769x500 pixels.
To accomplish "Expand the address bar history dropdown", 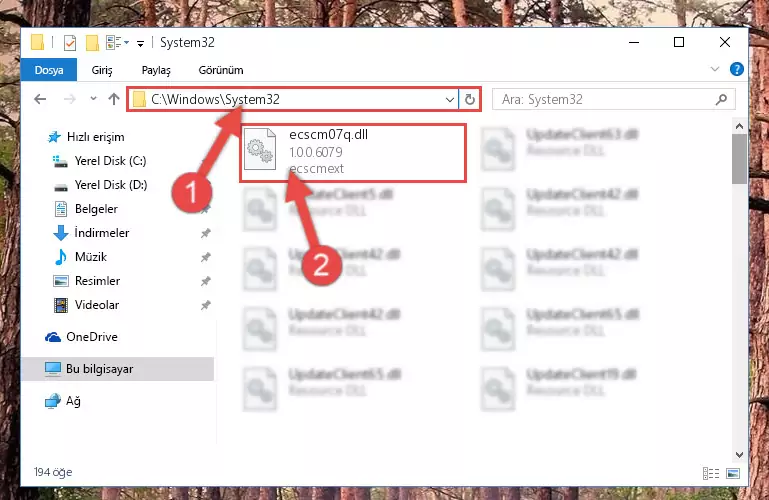I will point(450,100).
